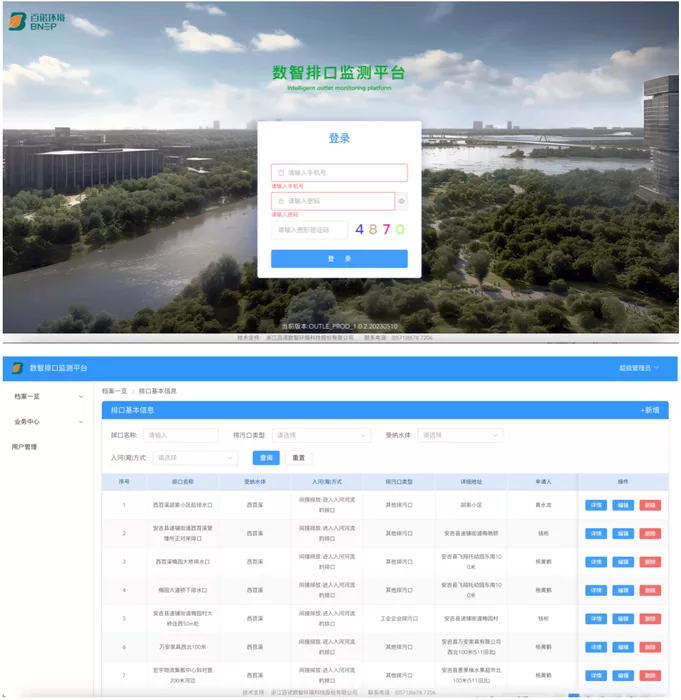Click 档案一览 in the breadcrumb
Image resolution: width=681 pixels, height=700 pixels.
(x=114, y=391)
